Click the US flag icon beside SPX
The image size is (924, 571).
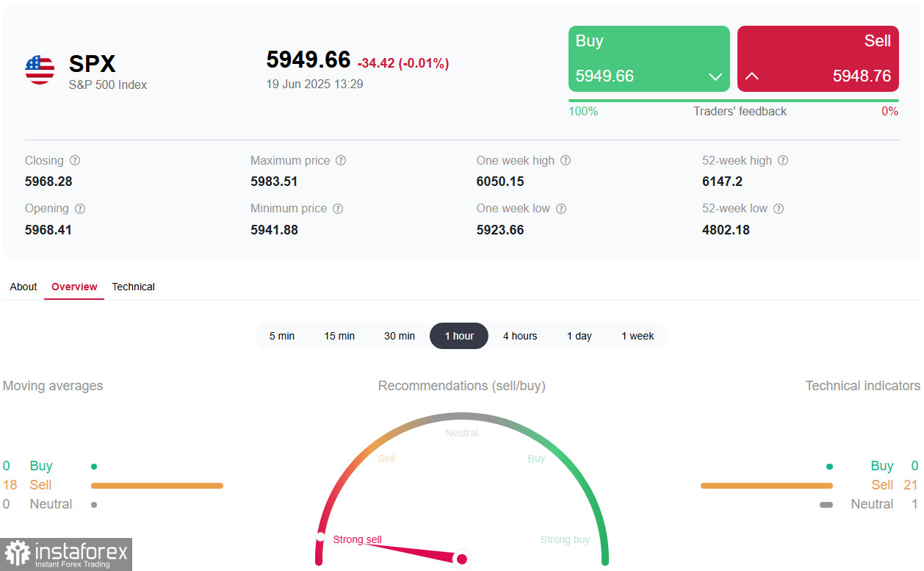tap(40, 70)
